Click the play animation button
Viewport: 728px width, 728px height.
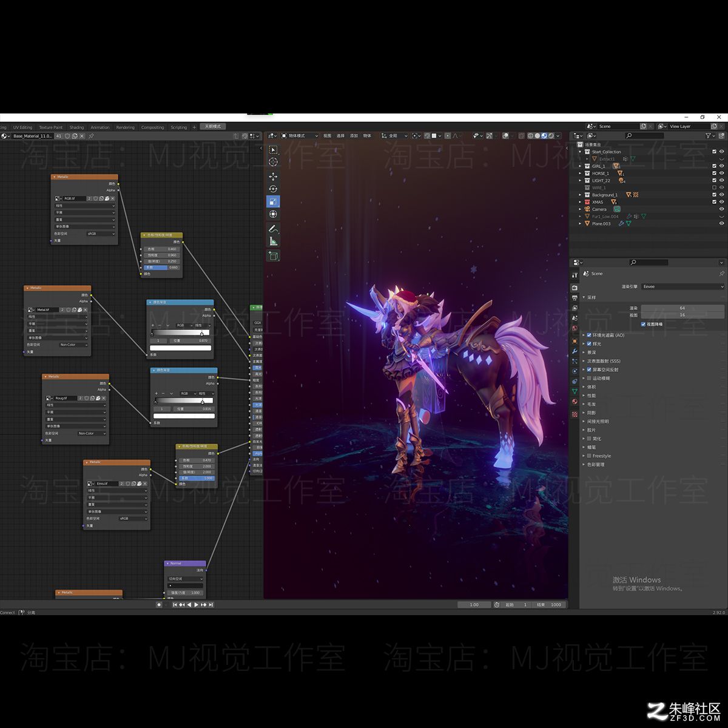(x=196, y=605)
